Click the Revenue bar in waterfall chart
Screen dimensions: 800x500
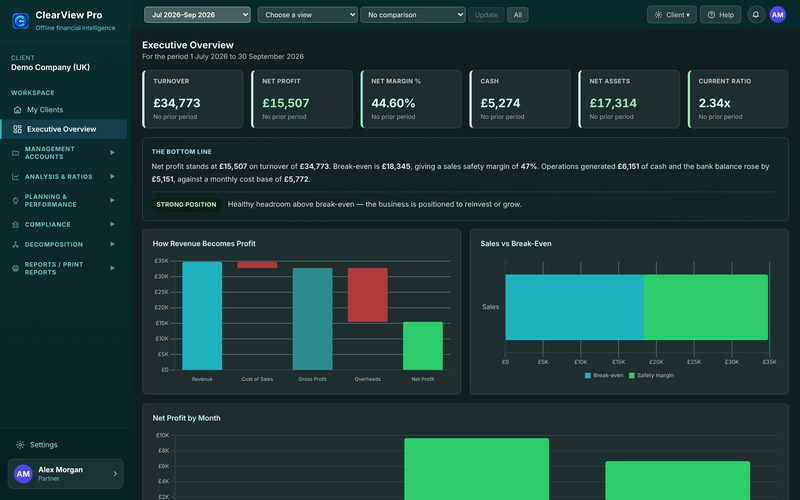click(202, 316)
